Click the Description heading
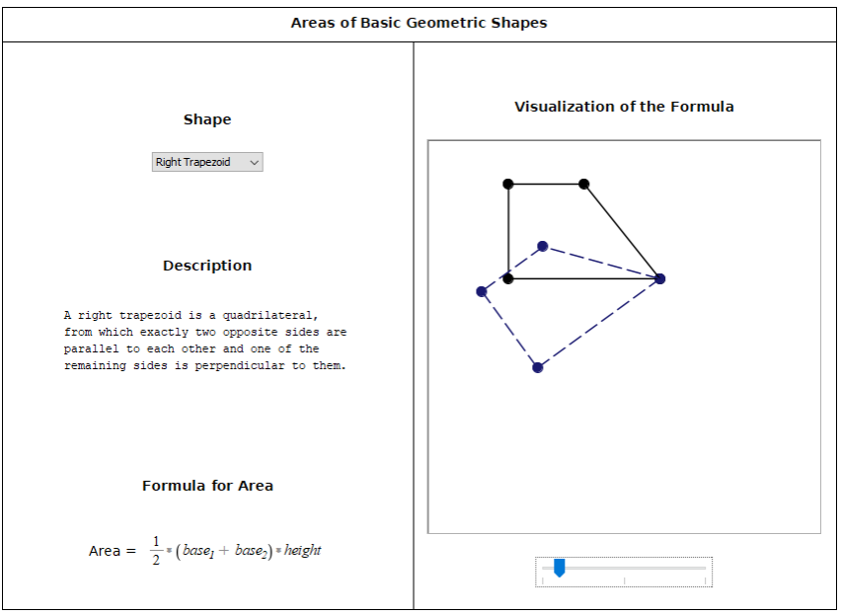 pos(207,266)
